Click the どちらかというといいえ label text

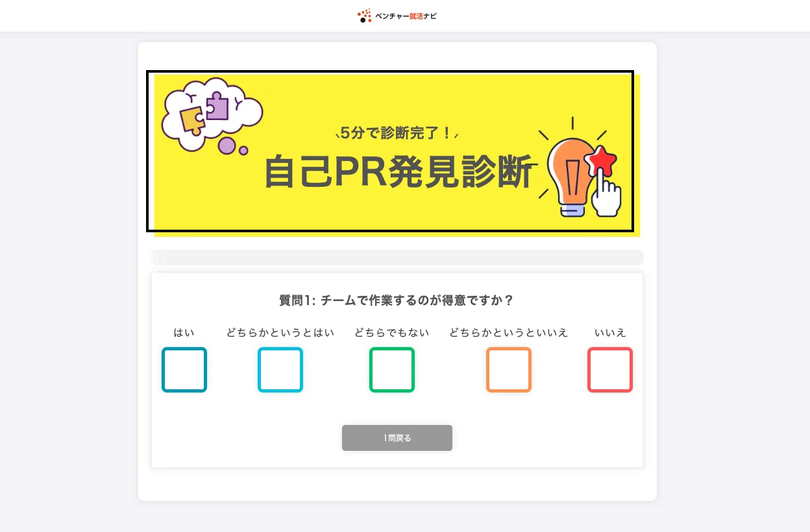(509, 333)
